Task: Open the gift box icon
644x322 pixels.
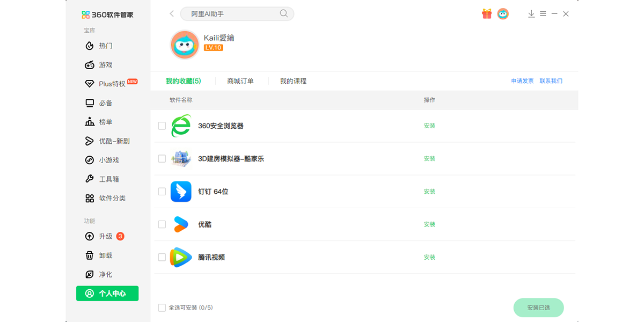Action: click(487, 14)
